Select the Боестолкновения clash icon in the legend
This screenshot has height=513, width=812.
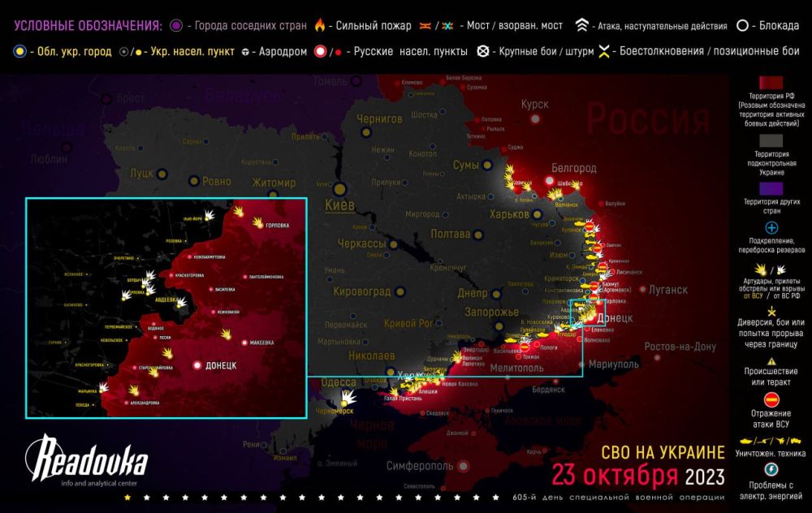pos(605,51)
